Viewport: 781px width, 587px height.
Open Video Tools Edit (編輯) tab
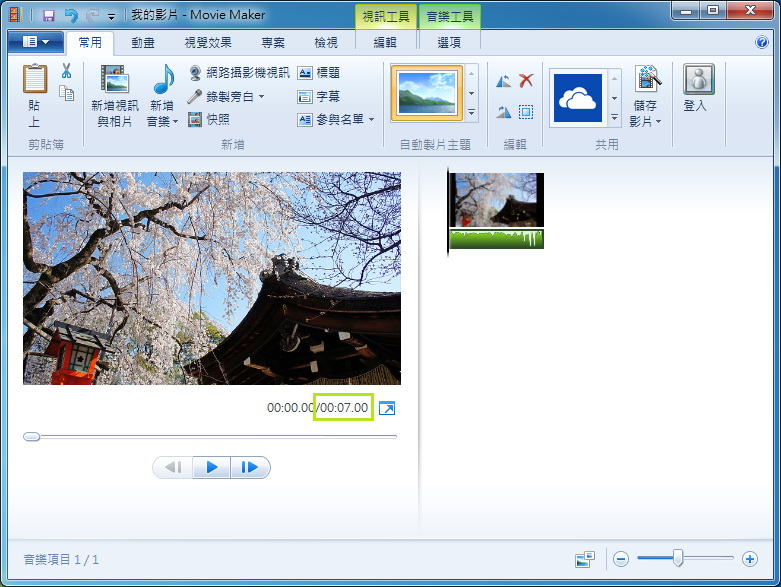385,43
